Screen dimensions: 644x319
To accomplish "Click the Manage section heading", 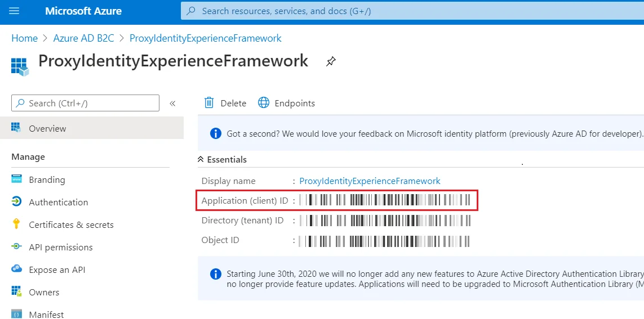I will coord(28,156).
